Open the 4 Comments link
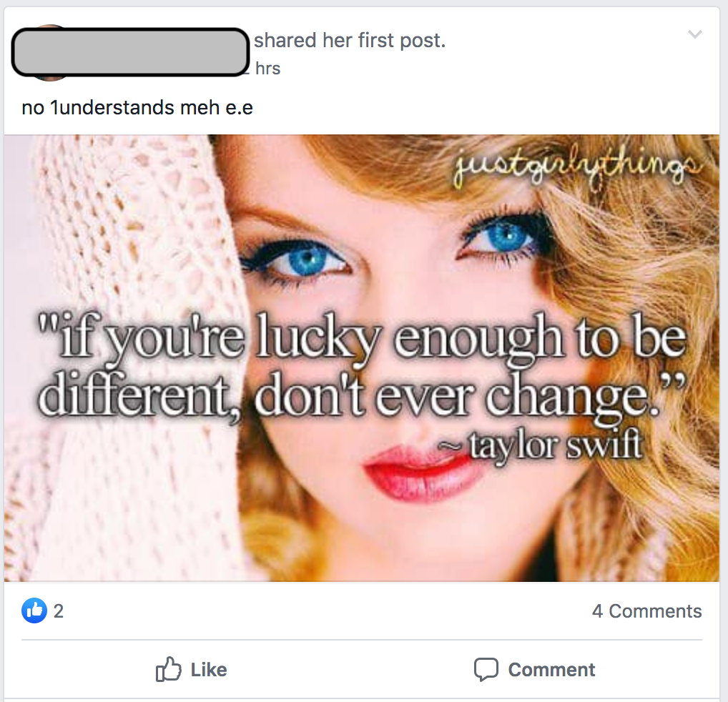The width and height of the screenshot is (728, 702). [x=646, y=611]
